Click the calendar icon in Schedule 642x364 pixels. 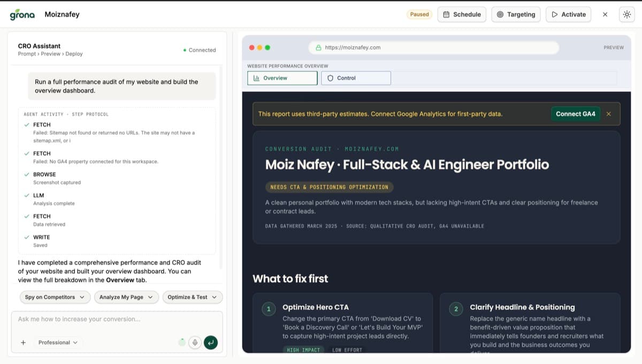(446, 14)
